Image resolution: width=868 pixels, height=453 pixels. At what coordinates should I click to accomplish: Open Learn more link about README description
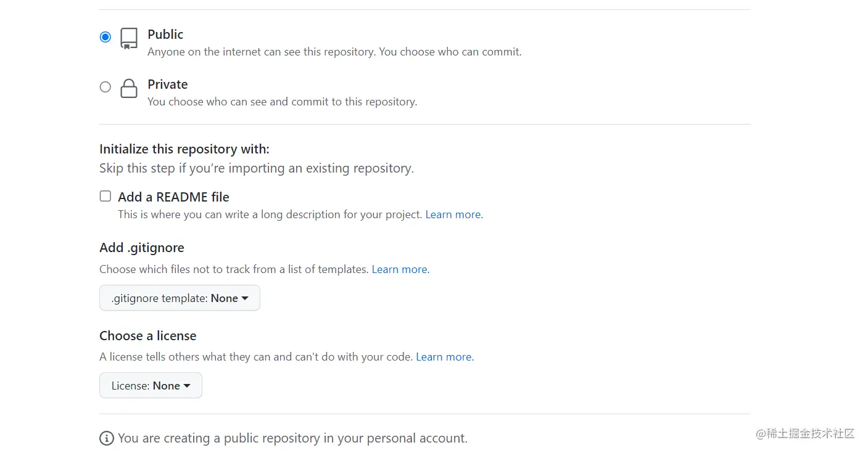click(x=453, y=214)
